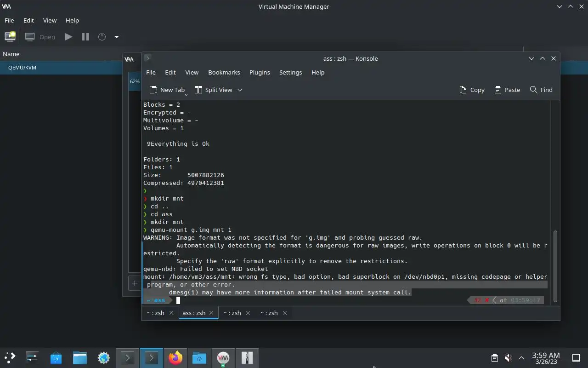Open Konsole View menu
Image resolution: width=588 pixels, height=368 pixels.
[192, 72]
